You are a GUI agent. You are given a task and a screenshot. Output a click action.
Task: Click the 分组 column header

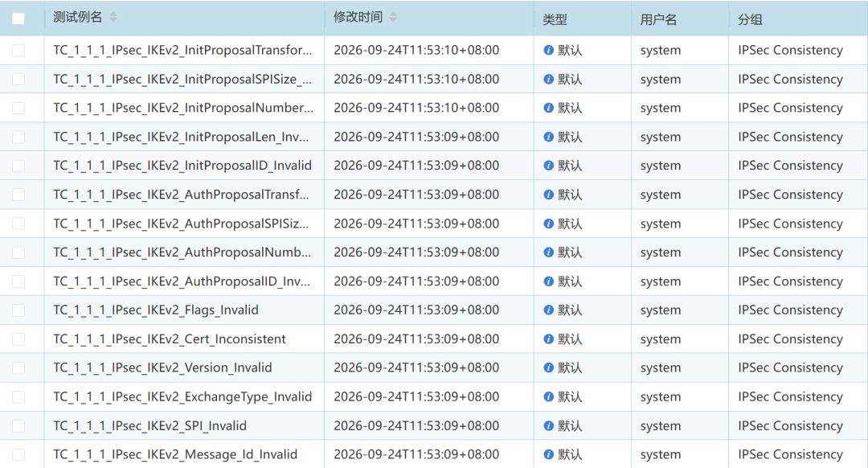(x=750, y=20)
